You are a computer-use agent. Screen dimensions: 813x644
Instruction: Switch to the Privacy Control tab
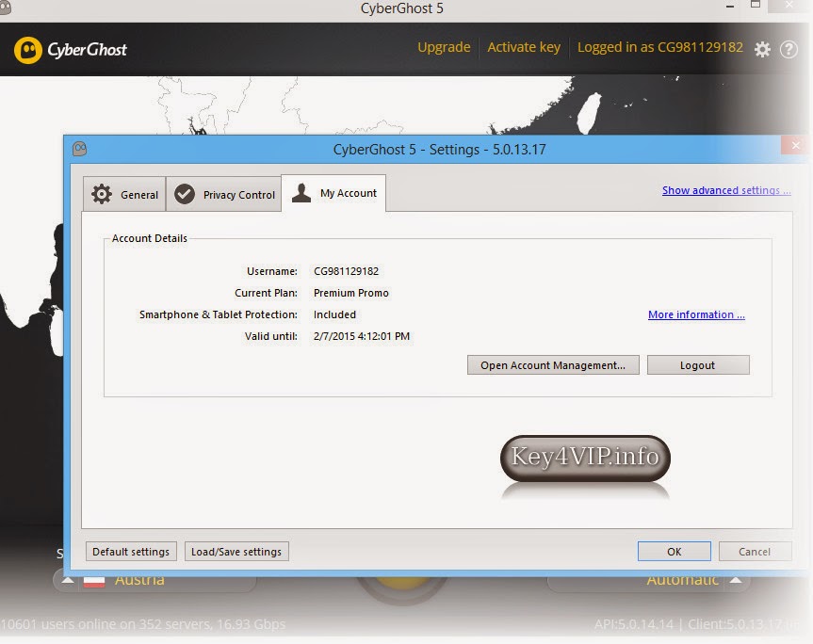(224, 194)
